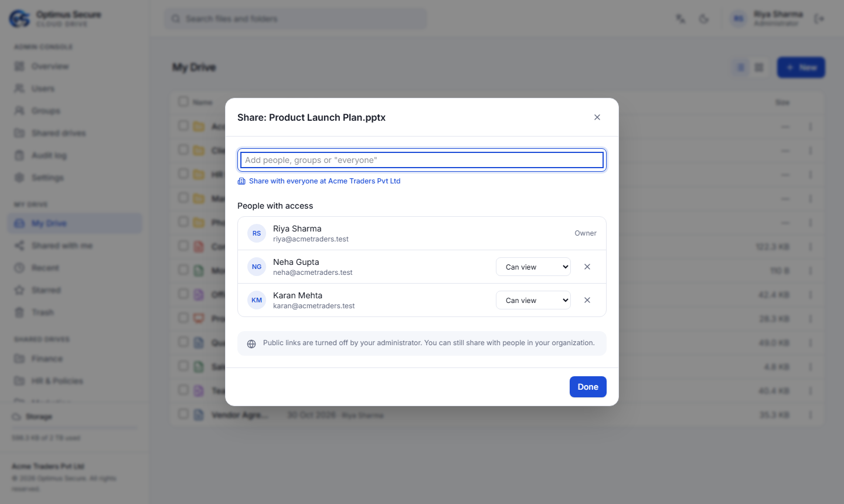Open Settings in the sidebar
Image resolution: width=844 pixels, height=504 pixels.
pos(74,178)
